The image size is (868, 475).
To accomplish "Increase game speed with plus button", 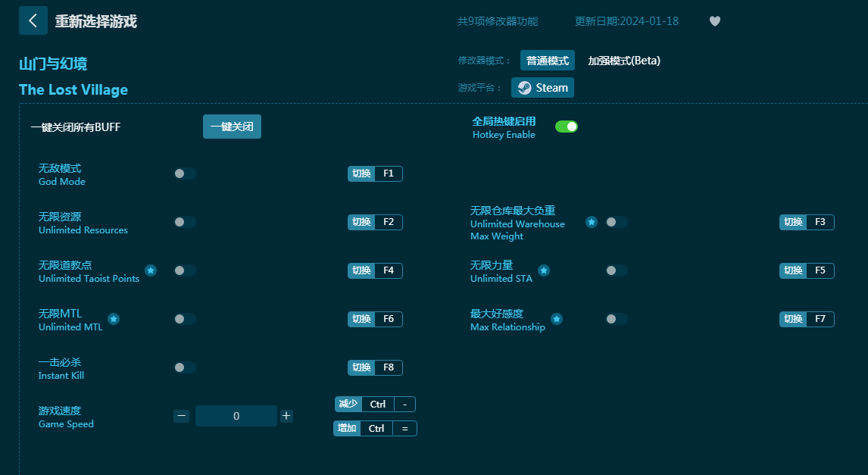I will point(286,416).
